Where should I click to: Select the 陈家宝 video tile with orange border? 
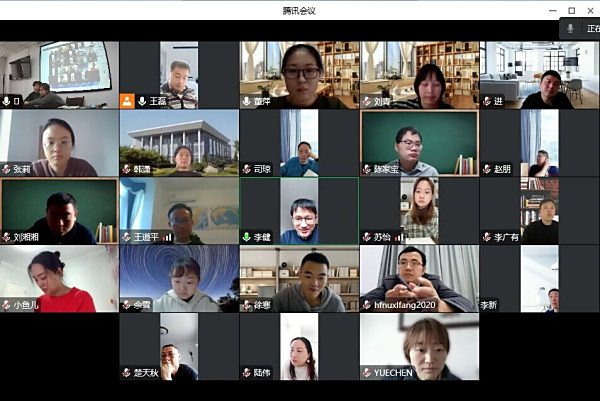[419, 143]
